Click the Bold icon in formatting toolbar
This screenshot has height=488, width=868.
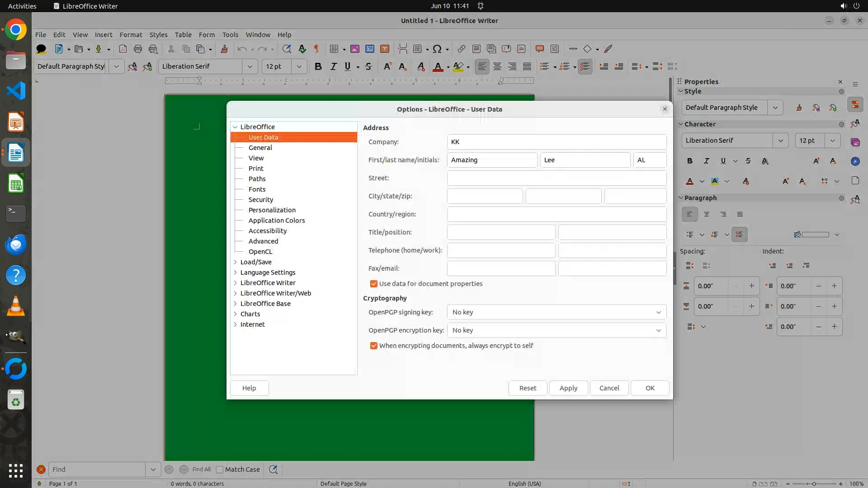pyautogui.click(x=318, y=66)
